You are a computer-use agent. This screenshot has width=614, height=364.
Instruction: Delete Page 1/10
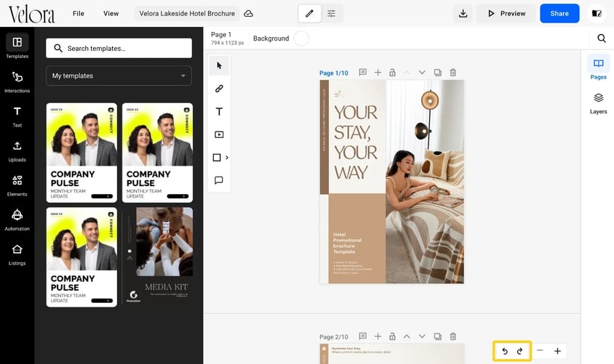[453, 73]
